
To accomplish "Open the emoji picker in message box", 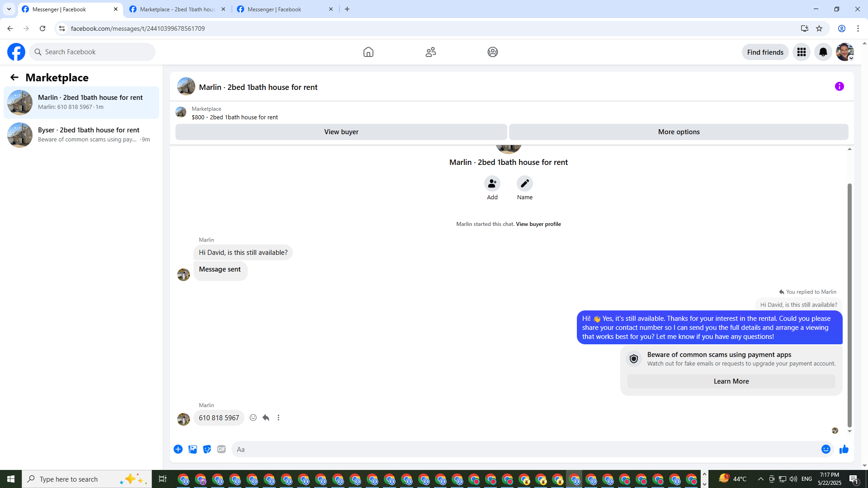I will tap(826, 449).
